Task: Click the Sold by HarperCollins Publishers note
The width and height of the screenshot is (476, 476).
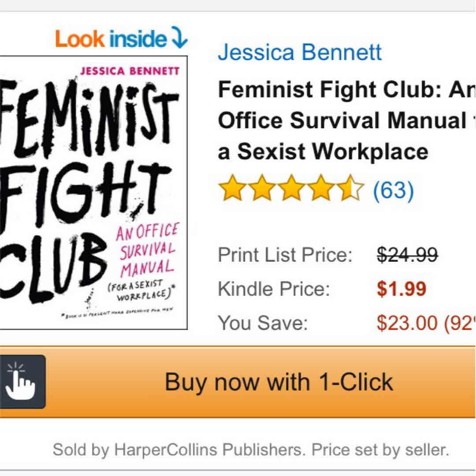Action: pos(250,450)
